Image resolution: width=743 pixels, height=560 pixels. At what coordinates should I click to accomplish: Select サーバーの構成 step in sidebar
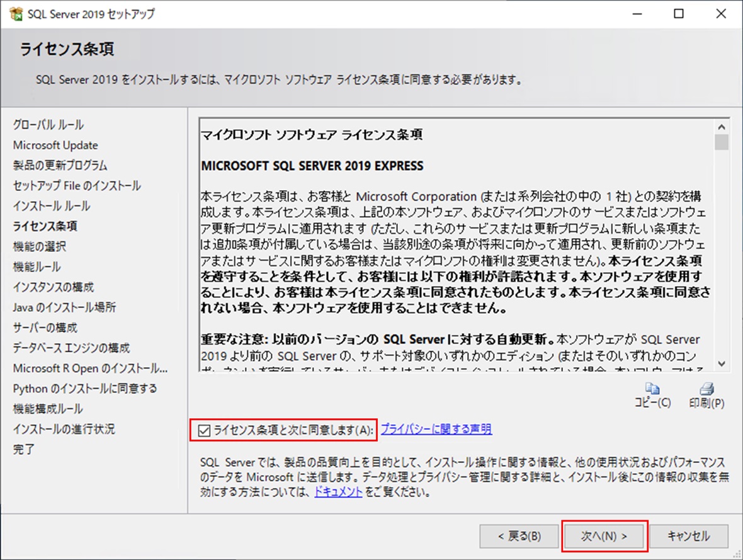click(x=45, y=328)
